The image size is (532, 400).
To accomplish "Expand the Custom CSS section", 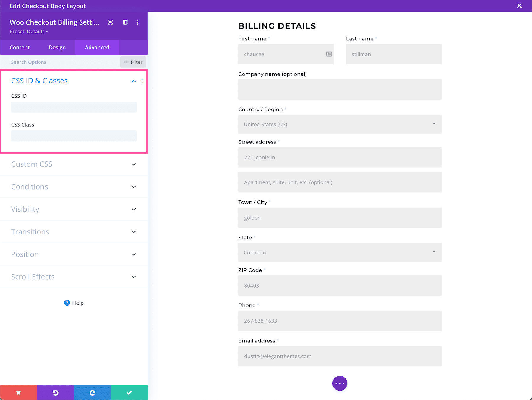I will pyautogui.click(x=134, y=164).
